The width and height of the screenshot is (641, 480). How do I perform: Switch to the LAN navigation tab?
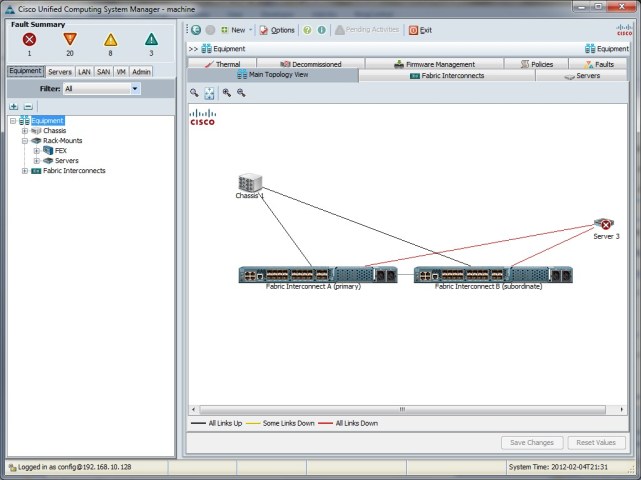[x=84, y=72]
